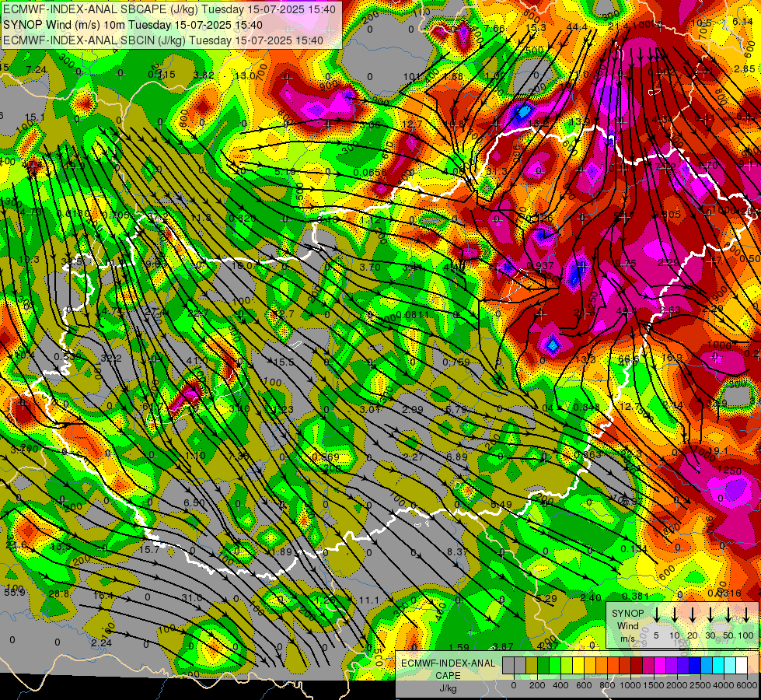Select the SBCAPE title line at top
Image resolution: width=761 pixels, height=700 pixels.
pyautogui.click(x=169, y=9)
